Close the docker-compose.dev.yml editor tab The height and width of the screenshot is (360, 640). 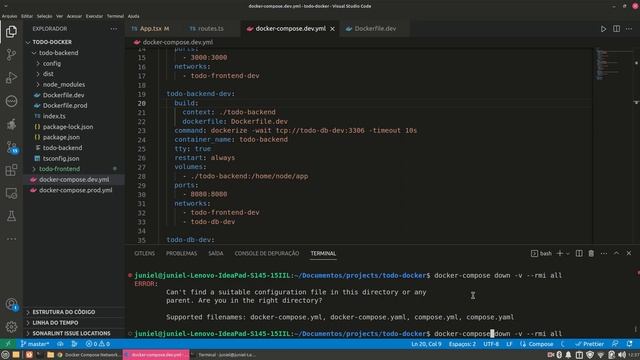click(333, 29)
